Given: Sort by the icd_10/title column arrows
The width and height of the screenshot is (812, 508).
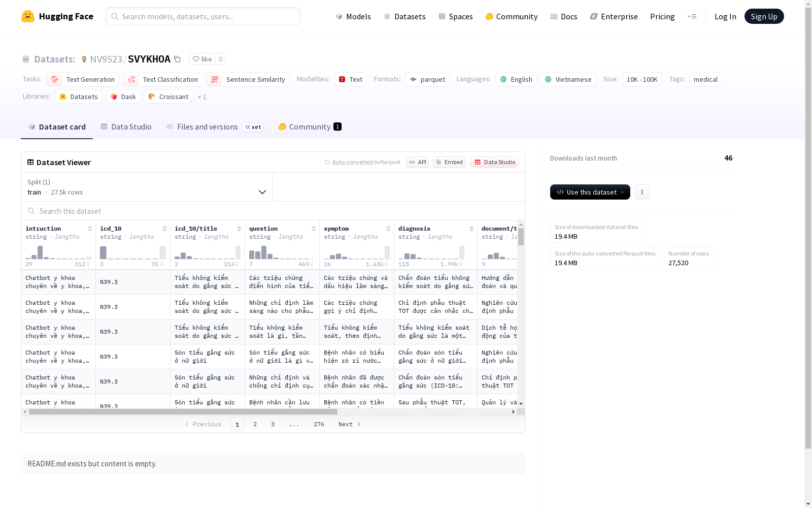Looking at the screenshot, I should 239,229.
